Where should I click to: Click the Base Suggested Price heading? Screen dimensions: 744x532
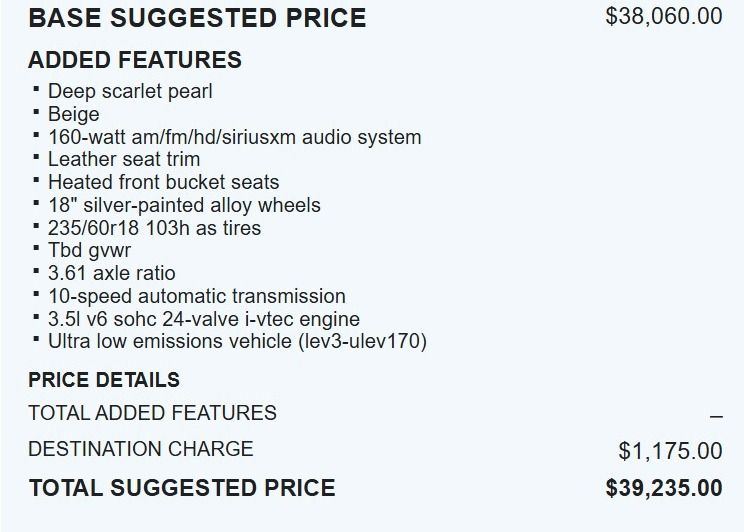click(197, 18)
